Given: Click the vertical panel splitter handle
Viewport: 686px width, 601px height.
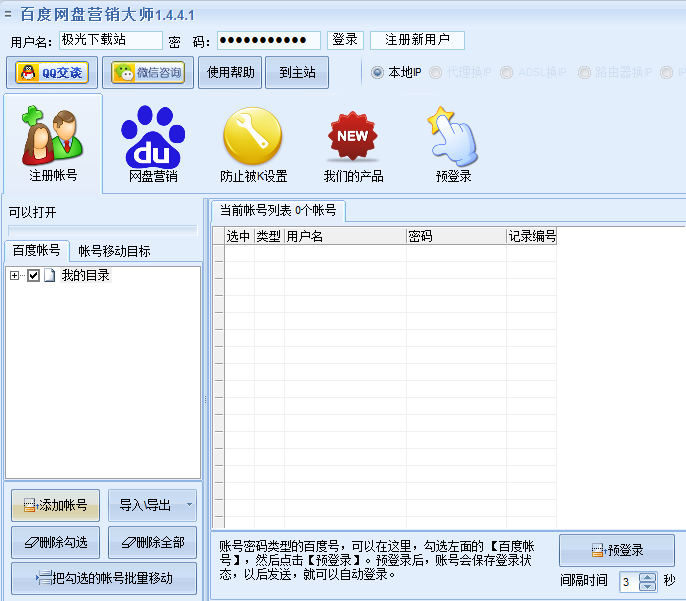Looking at the screenshot, I should [x=205, y=399].
